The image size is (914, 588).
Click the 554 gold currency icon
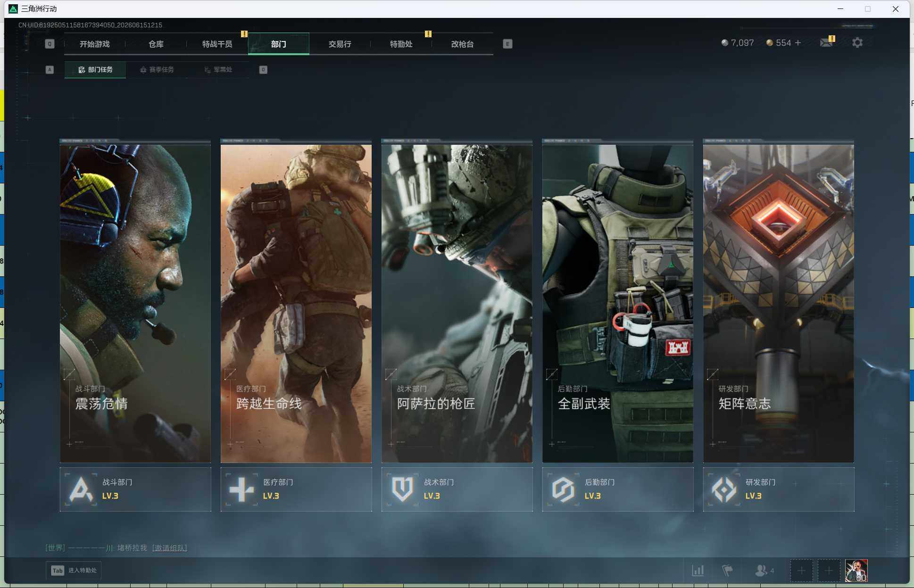click(770, 43)
